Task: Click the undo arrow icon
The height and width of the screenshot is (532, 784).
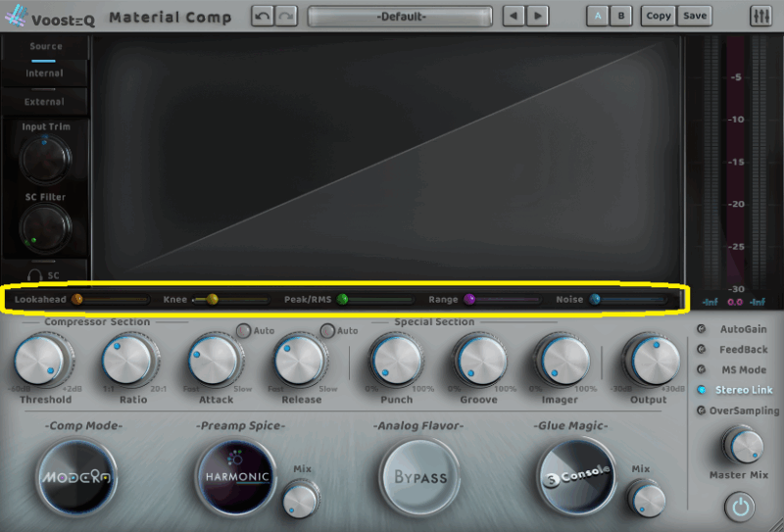Action: click(x=262, y=16)
